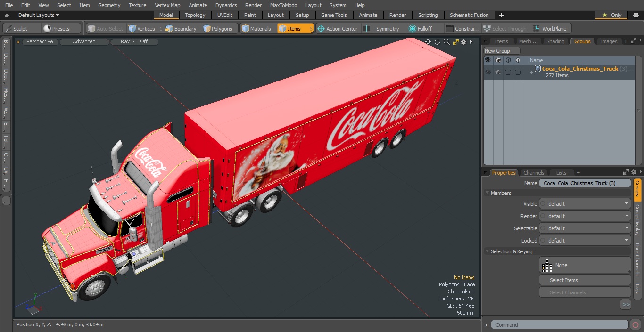644x332 pixels.
Task: Click the render camera column header icon
Action: pos(498,60)
